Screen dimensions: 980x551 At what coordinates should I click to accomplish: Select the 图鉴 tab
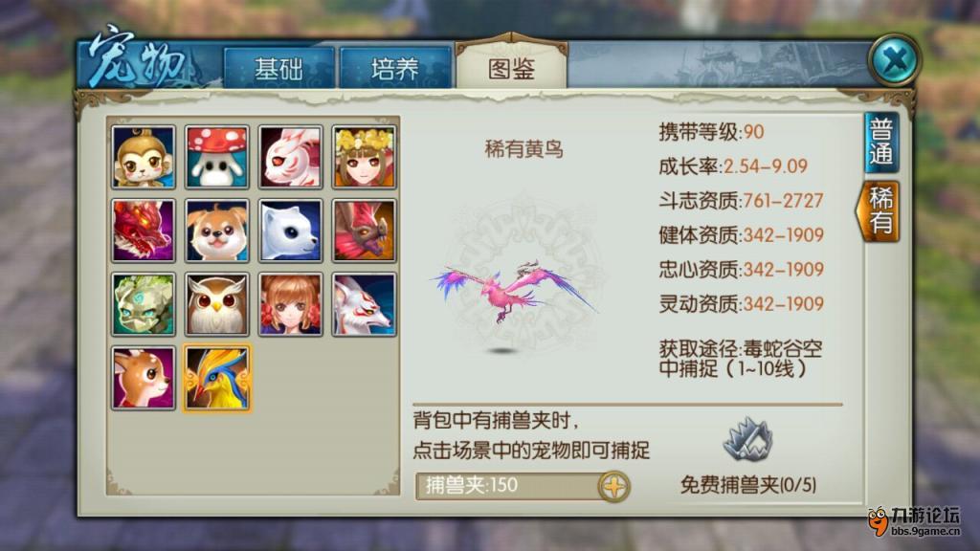[x=511, y=67]
